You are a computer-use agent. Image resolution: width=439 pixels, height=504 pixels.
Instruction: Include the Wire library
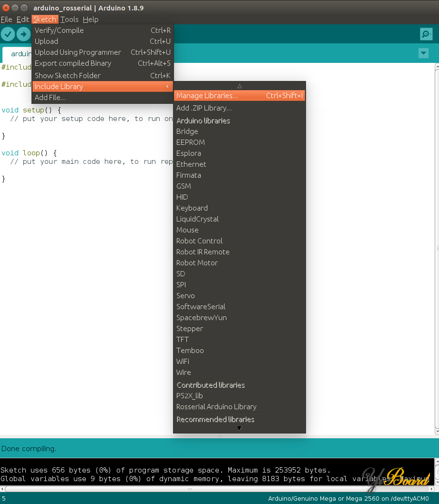pos(239,372)
